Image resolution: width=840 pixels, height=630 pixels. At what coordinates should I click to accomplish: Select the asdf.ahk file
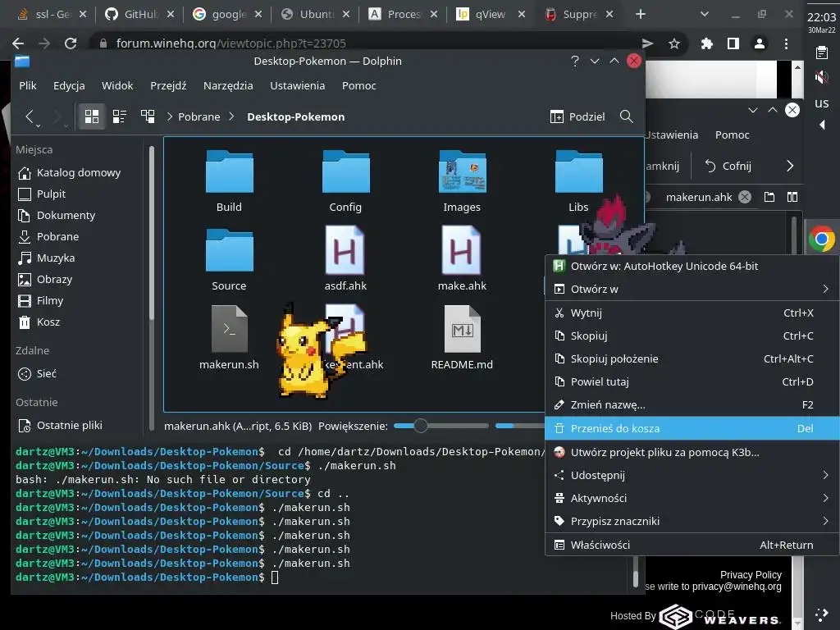point(345,260)
